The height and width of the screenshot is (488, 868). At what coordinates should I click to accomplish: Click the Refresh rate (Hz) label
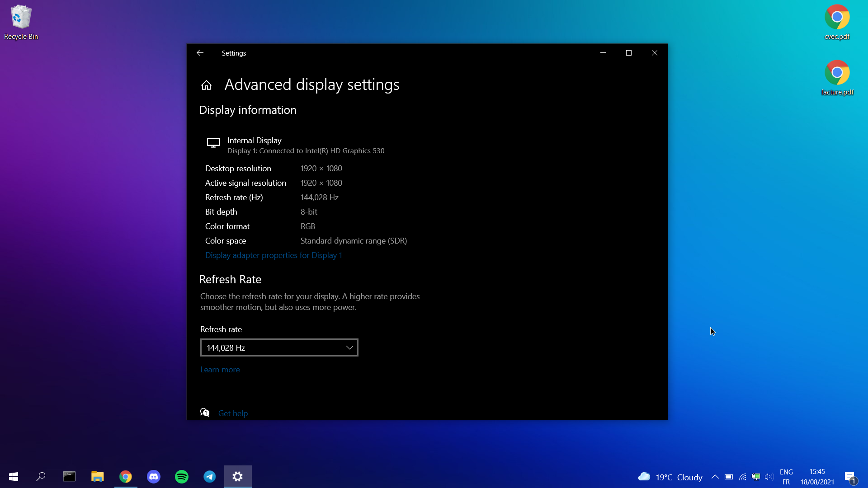pos(234,197)
